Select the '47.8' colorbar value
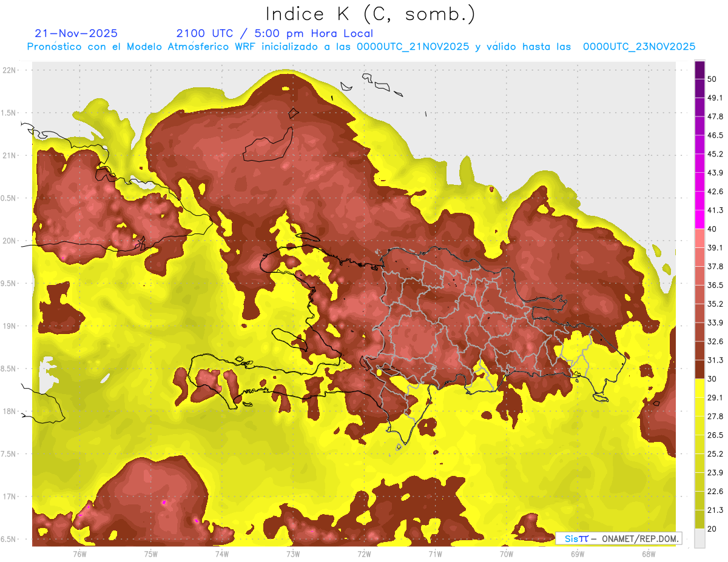The height and width of the screenshot is (562, 728). 715,116
